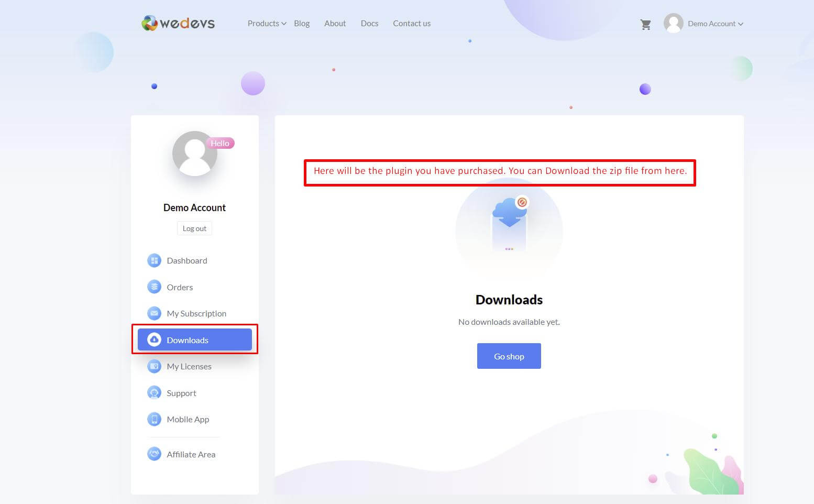Screen dimensions: 814x504
Task: Log out of the Demo Account
Action: (x=194, y=228)
